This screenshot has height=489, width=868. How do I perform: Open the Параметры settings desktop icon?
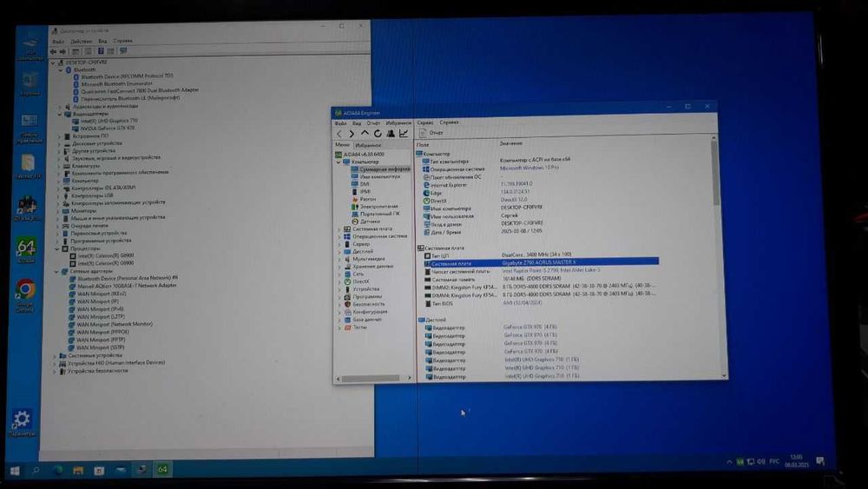coord(23,423)
